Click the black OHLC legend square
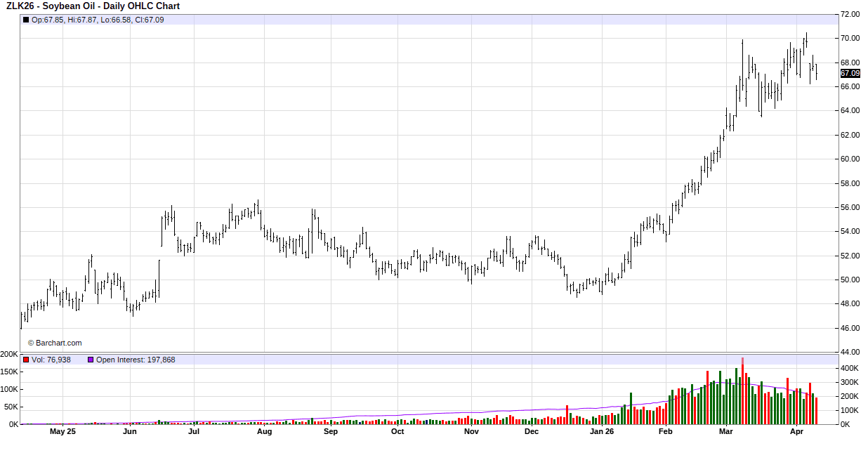This screenshot has height=453, width=868. [26, 20]
